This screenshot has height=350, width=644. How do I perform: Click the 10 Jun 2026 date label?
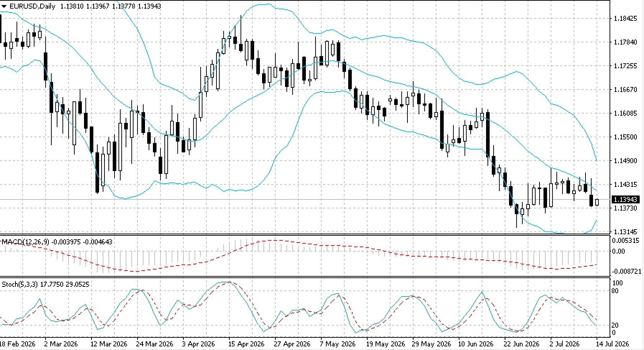pyautogui.click(x=476, y=344)
